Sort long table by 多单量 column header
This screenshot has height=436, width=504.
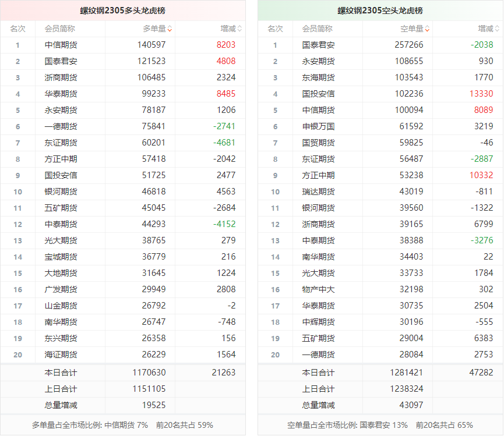154,29
